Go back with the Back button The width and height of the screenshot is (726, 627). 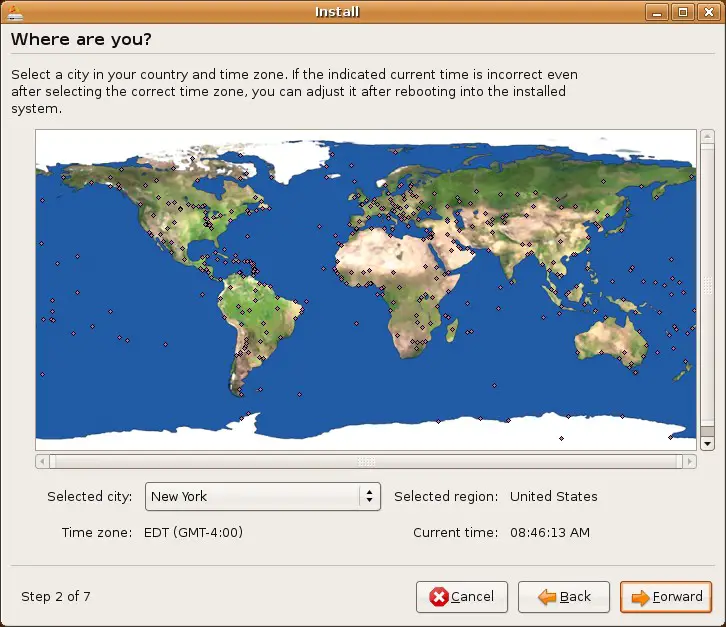(x=563, y=597)
